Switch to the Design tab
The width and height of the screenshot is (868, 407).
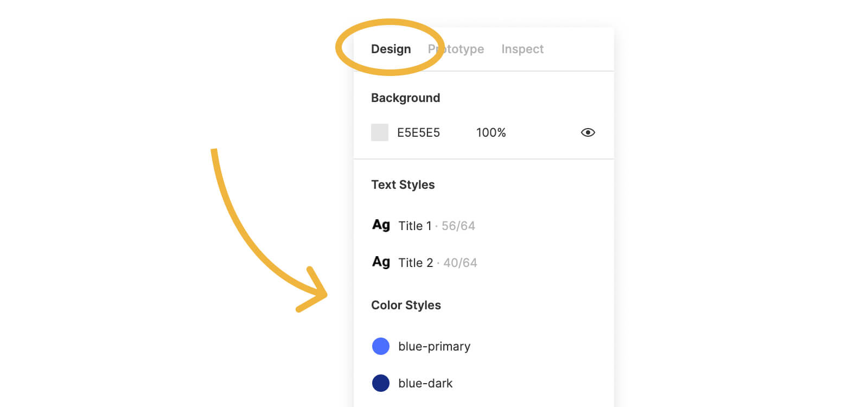pos(391,49)
